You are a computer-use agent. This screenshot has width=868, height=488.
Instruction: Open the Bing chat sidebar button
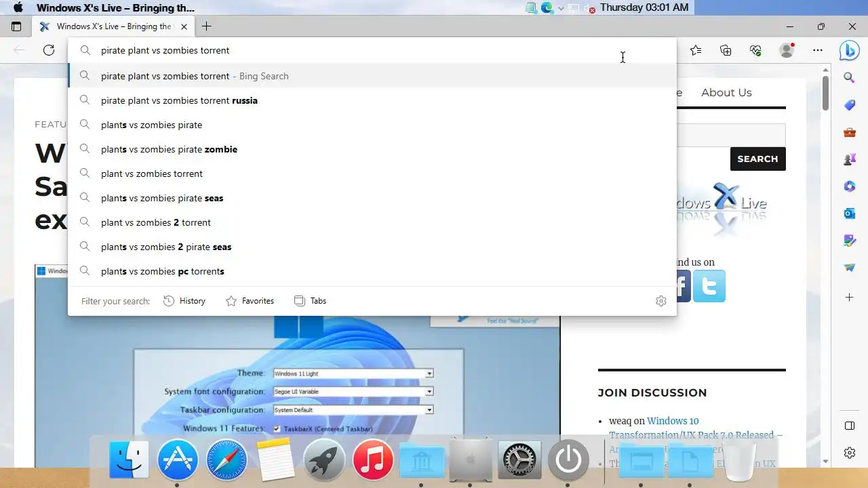coord(849,50)
